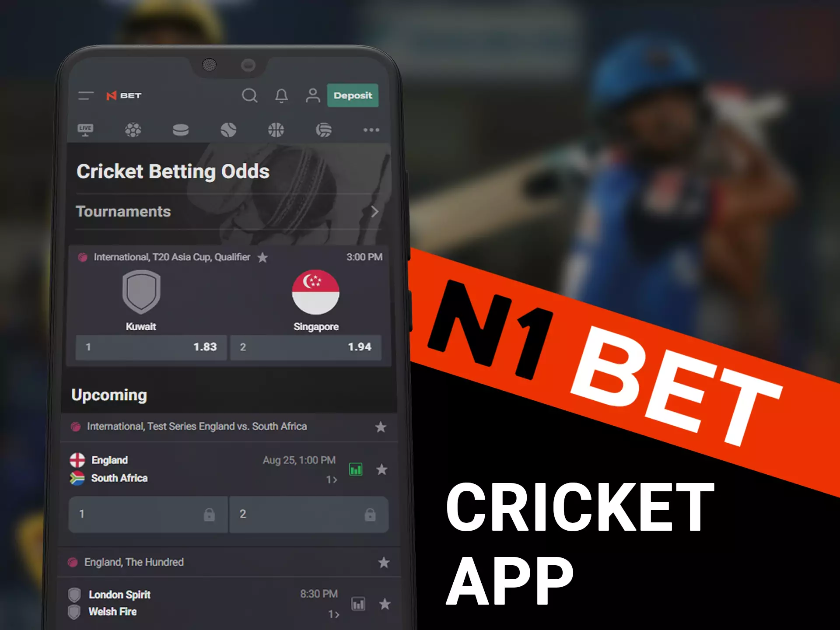Tap the Basketball sports icon

(x=276, y=130)
